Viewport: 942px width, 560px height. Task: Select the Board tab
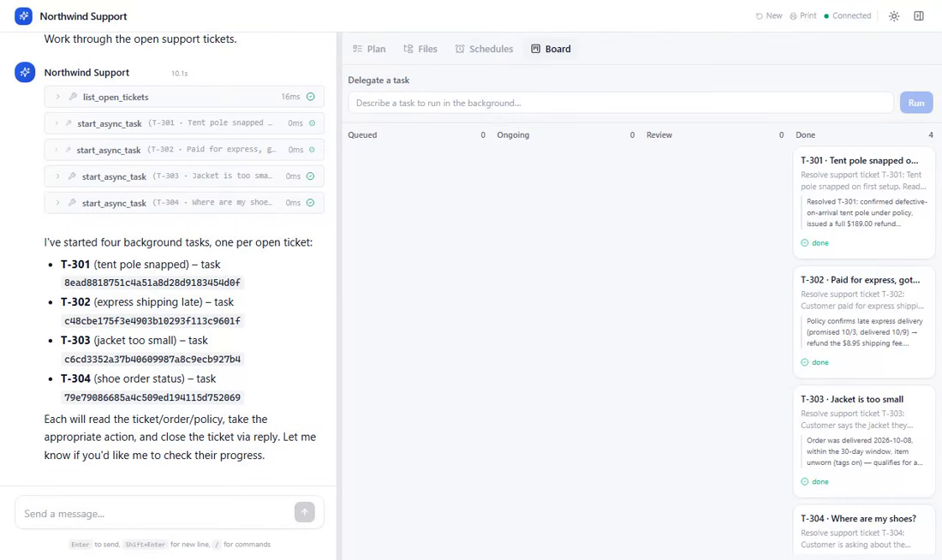[551, 49]
